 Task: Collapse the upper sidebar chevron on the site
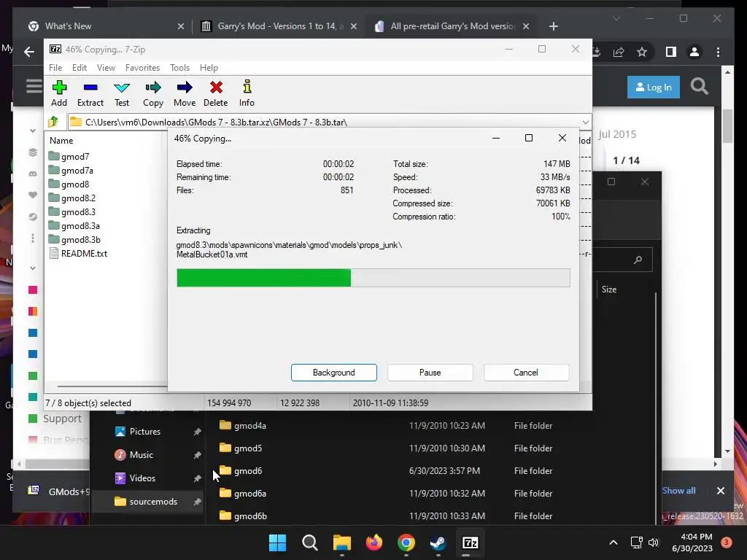coord(32,131)
